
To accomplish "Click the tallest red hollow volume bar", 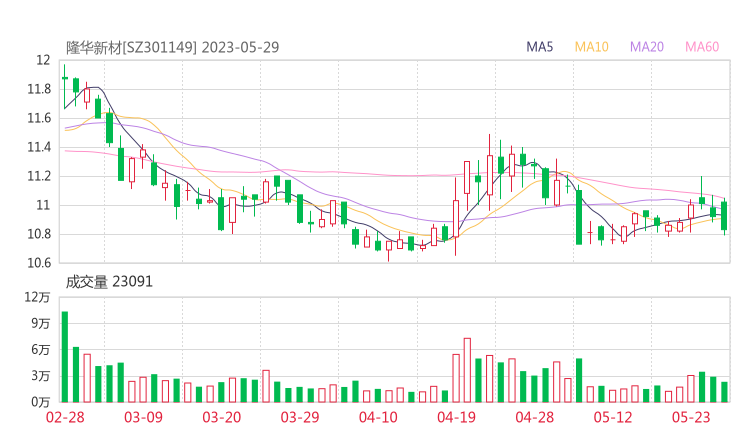I will click(467, 370).
